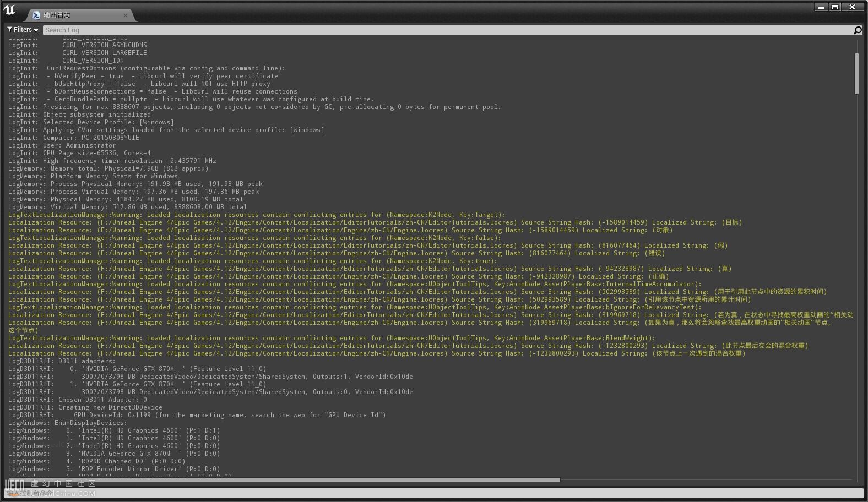Click the terminal icon on the output log tab

(36, 15)
